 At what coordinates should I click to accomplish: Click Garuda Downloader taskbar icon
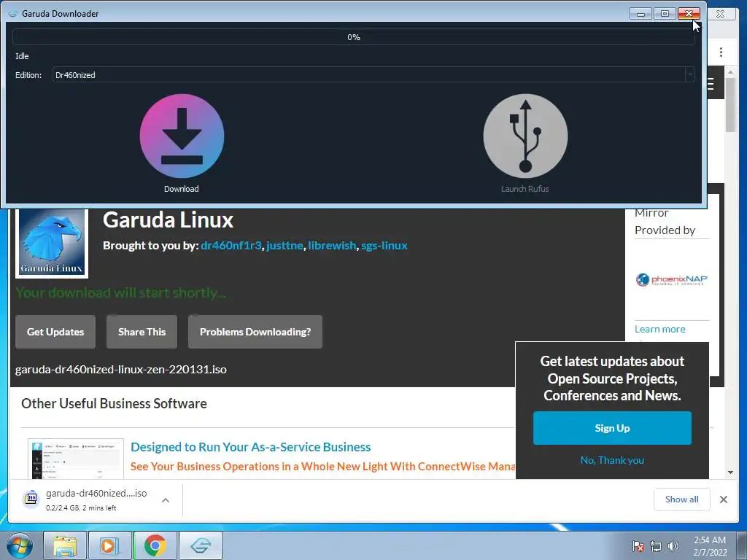(x=201, y=545)
